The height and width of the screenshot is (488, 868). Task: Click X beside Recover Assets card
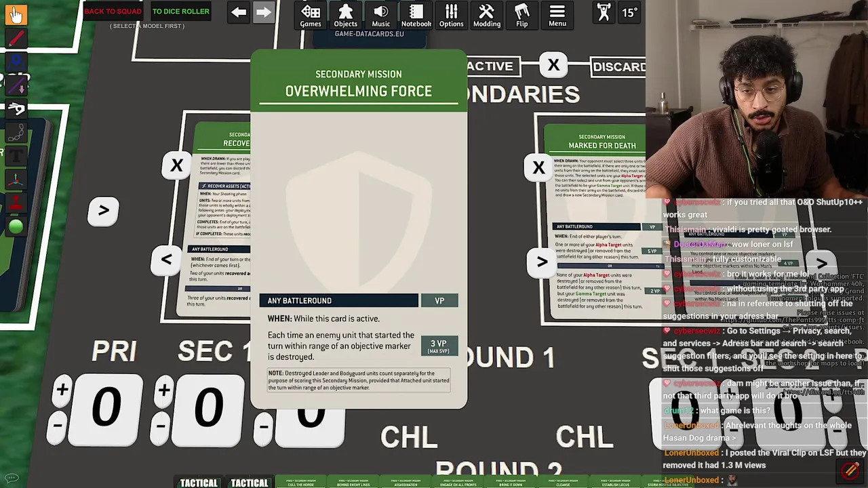click(x=177, y=166)
